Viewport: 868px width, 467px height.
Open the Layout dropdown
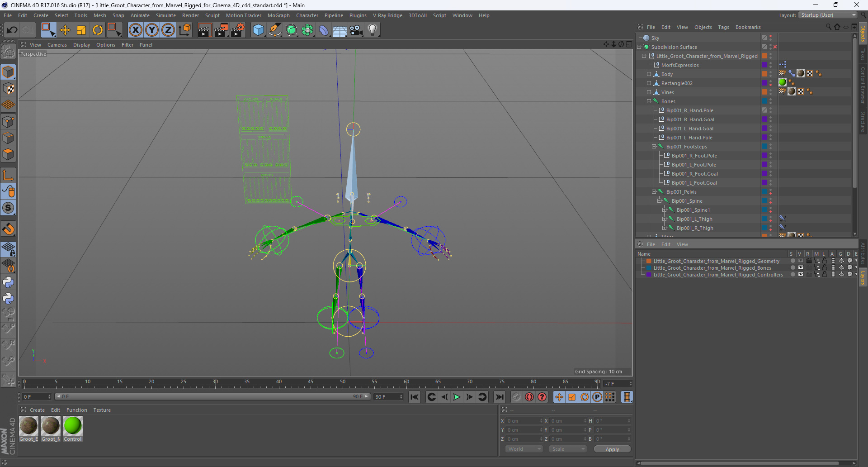coord(828,15)
